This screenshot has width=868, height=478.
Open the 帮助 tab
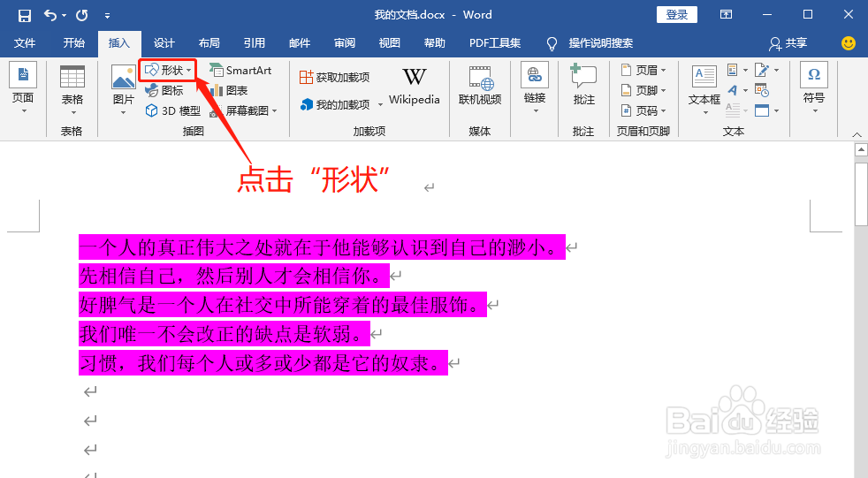click(435, 43)
